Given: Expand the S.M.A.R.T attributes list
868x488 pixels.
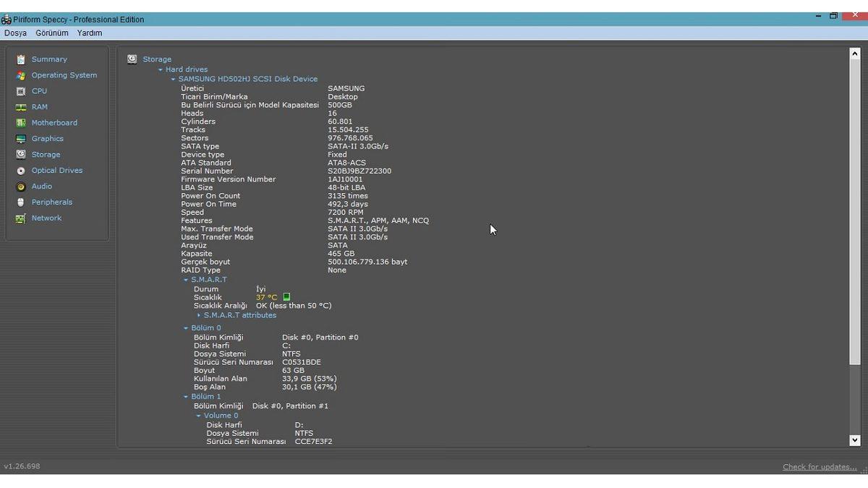Looking at the screenshot, I should pos(199,315).
